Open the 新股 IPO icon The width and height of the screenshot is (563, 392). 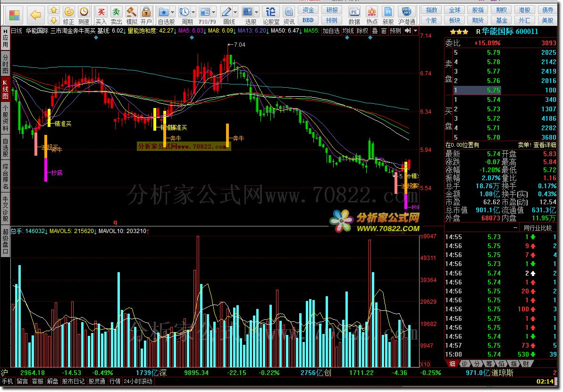click(388, 16)
